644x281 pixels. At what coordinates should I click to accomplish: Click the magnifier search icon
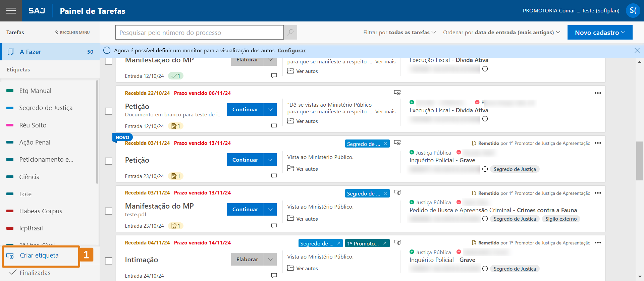290,33
